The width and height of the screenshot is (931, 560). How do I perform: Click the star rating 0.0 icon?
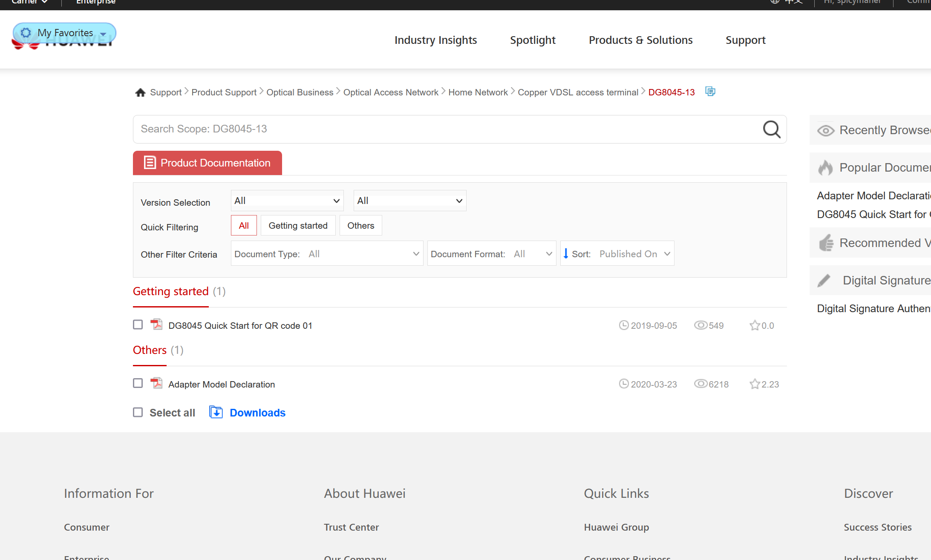(755, 325)
